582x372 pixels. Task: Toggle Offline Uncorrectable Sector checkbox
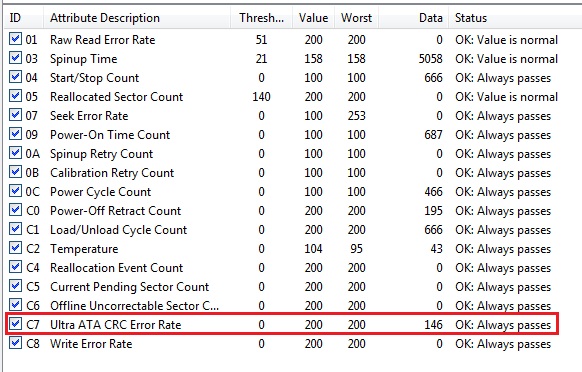[x=15, y=305]
